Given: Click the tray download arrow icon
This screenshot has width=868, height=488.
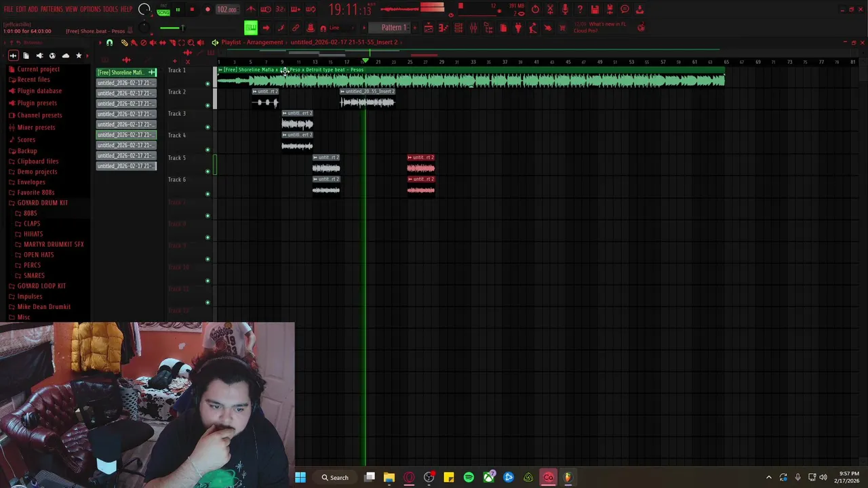Looking at the screenshot, I should coord(639,9).
